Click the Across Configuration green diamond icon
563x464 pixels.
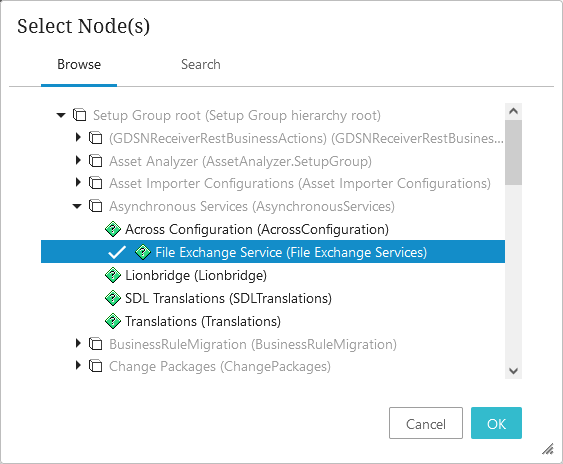click(113, 229)
